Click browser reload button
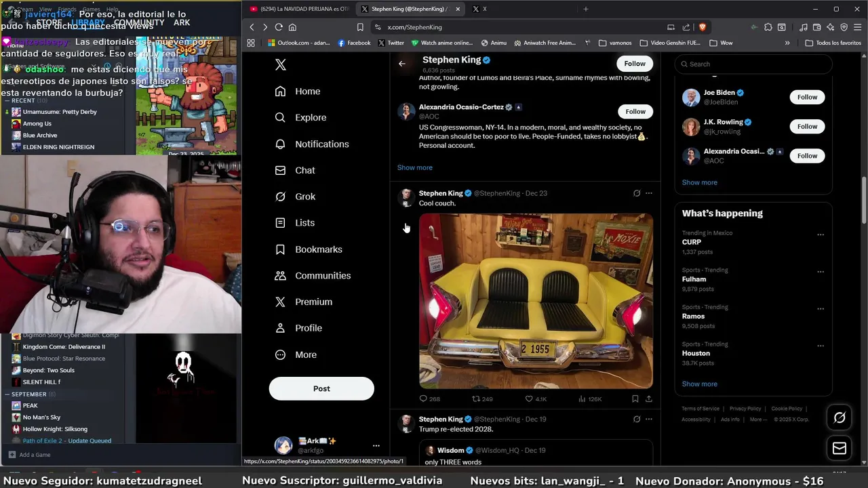This screenshot has width=868, height=488. 279,27
